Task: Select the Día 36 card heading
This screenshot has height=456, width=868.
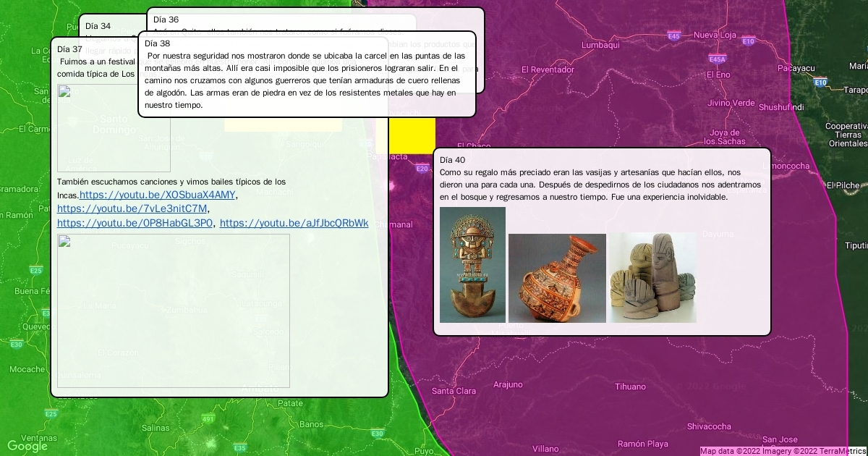Action: (x=166, y=20)
